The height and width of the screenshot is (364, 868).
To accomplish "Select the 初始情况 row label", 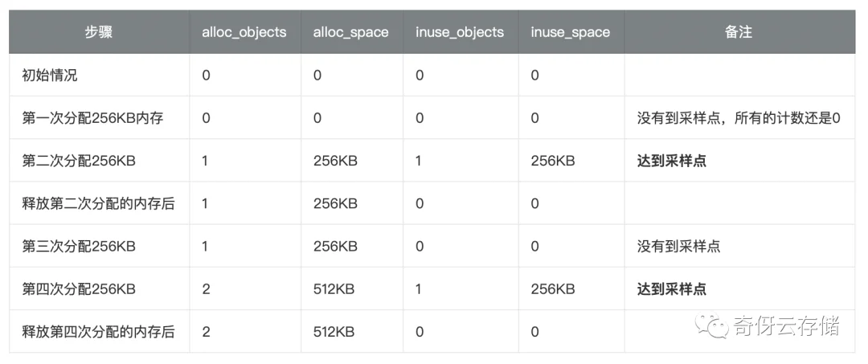I will 50,76.
